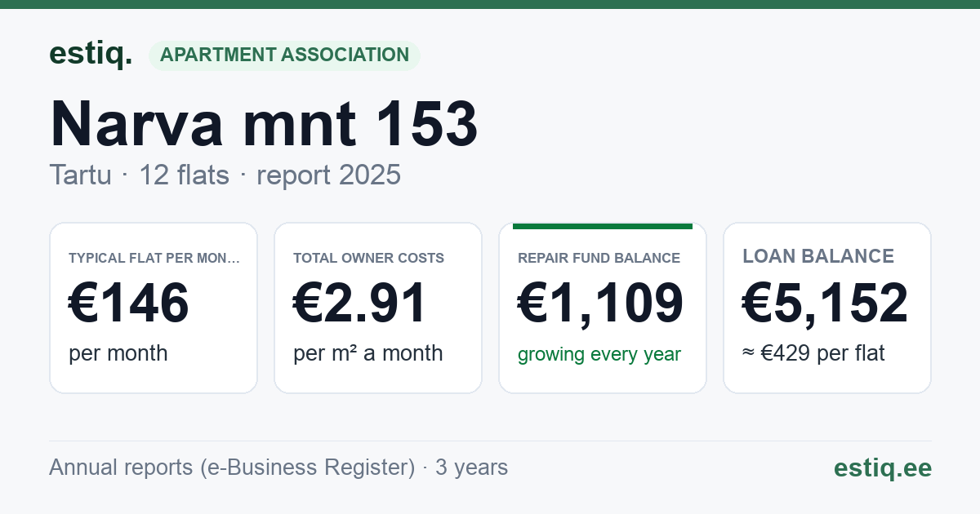
Task: Select the €146 value
Action: (129, 303)
